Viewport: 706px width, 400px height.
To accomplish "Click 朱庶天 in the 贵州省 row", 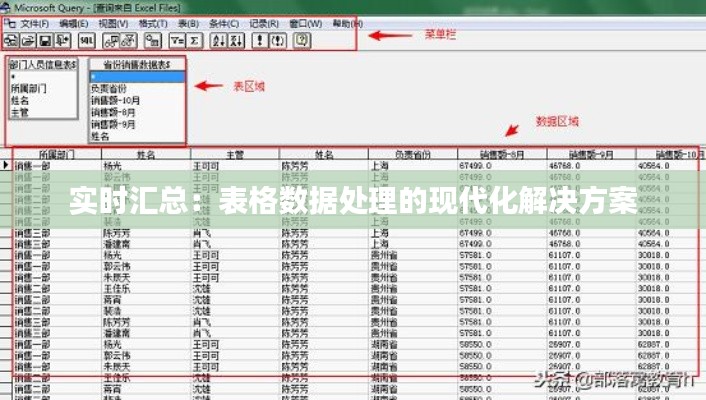I will pos(117,278).
